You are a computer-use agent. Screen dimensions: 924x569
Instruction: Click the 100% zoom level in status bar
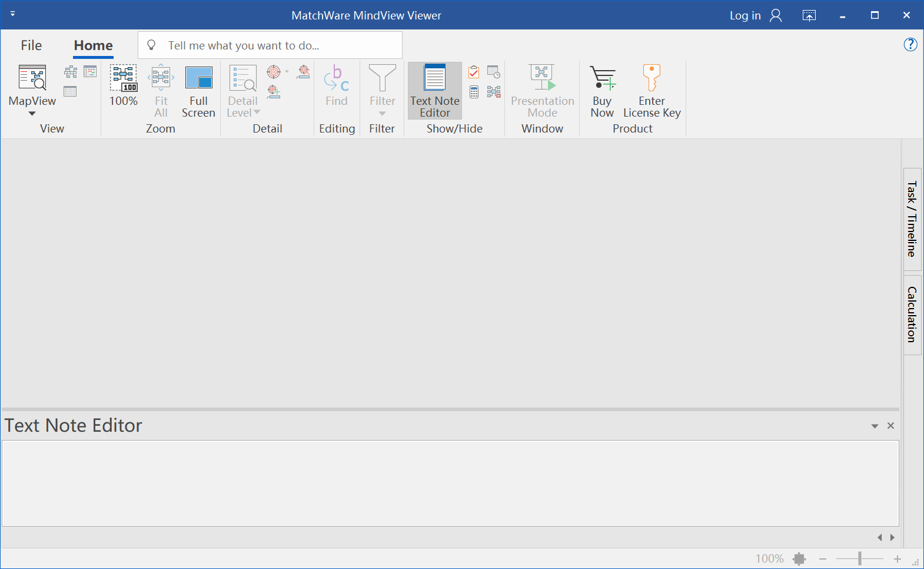(x=770, y=558)
